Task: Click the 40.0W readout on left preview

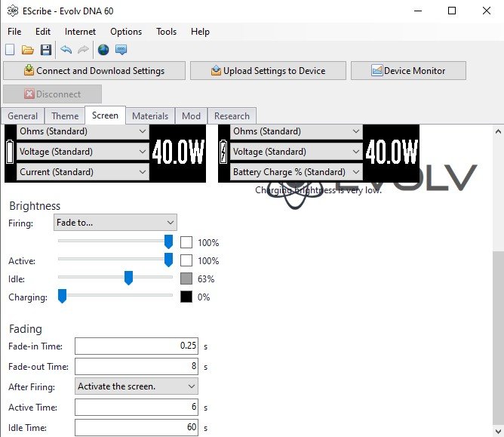Action: 178,152
